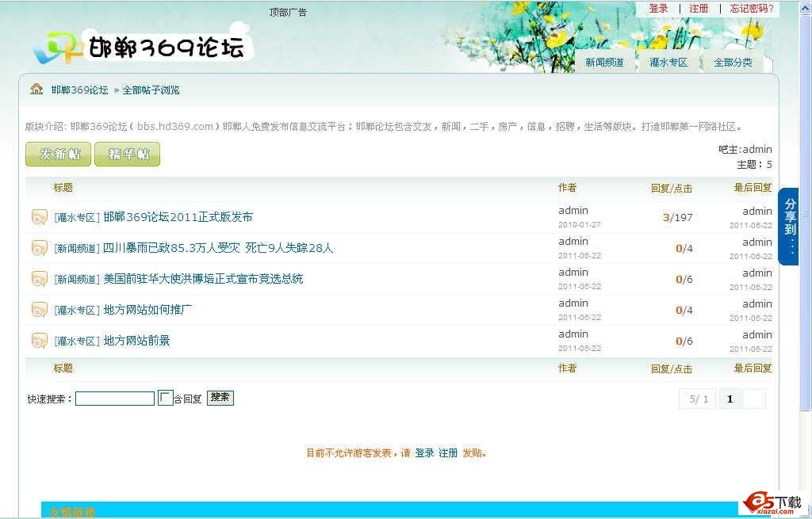Select page 1 in pagination
Viewport: 812px width, 519px height.
730,399
